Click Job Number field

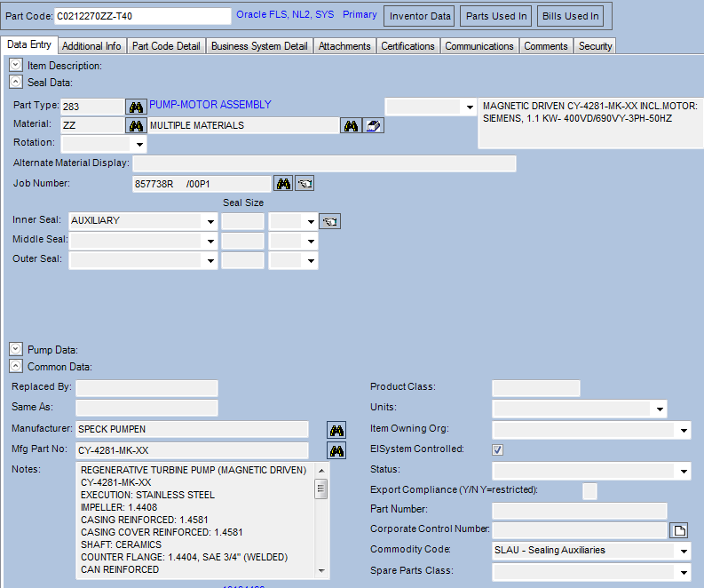[202, 184]
